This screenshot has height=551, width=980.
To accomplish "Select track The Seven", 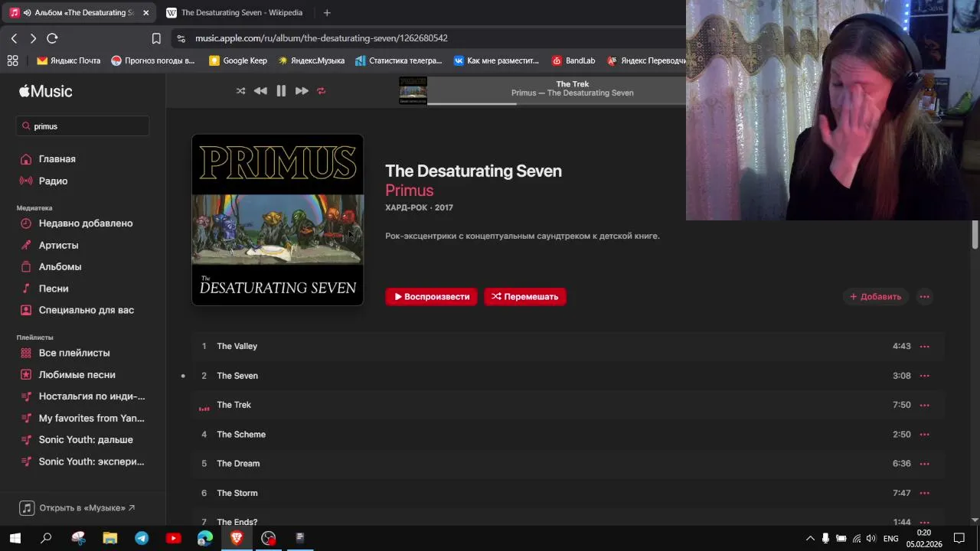I will tap(568, 376).
